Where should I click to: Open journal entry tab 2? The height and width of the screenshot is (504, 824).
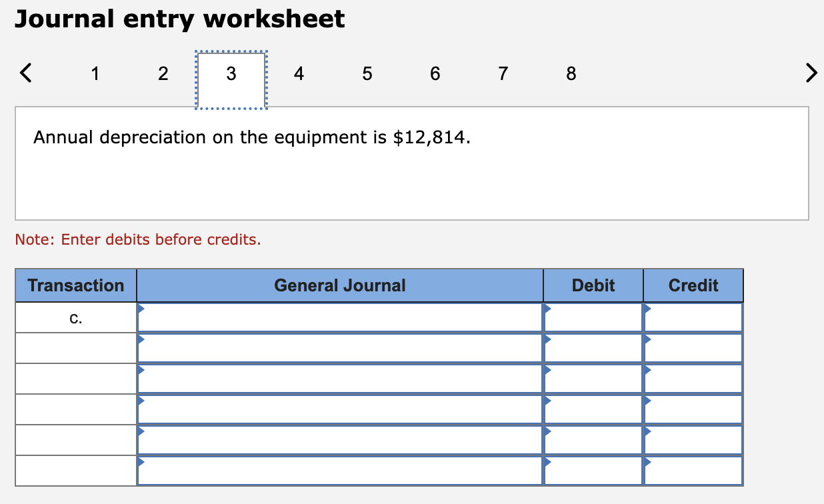click(x=163, y=73)
